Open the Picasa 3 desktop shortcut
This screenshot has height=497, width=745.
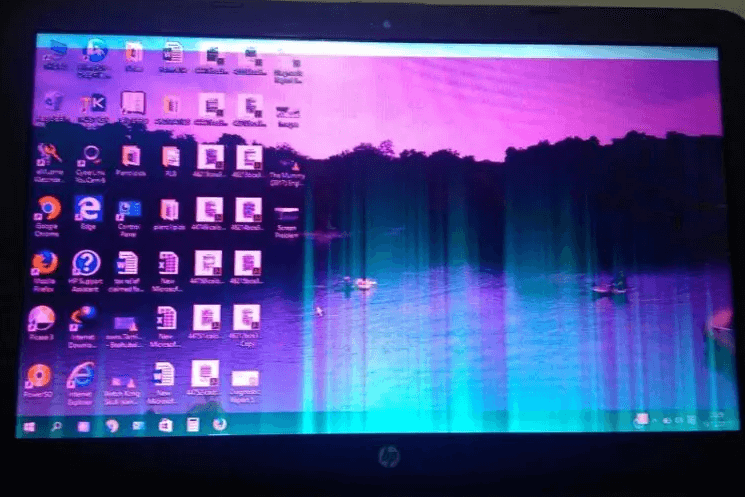[41, 318]
